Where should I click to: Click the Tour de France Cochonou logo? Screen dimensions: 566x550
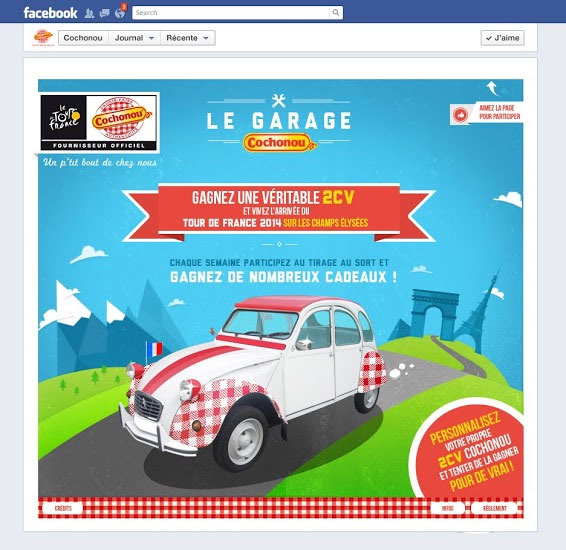[x=99, y=122]
